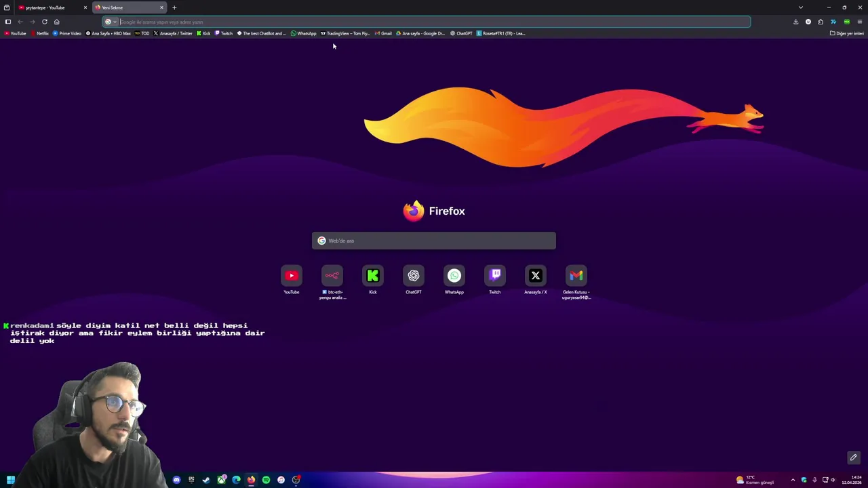Open the taskbar clock showing 14:24
Viewport: 868px width, 488px height.
tap(853, 480)
